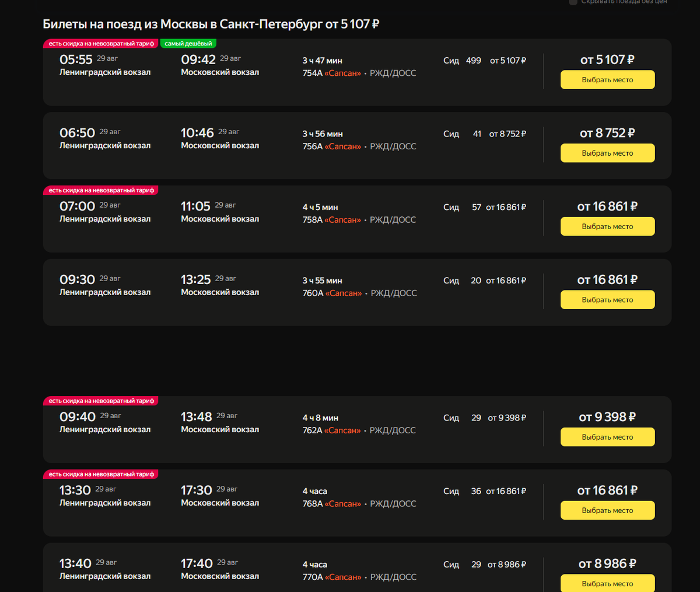Click the '4 часа' duration of train 768А
This screenshot has height=592, width=700.
tap(315, 492)
